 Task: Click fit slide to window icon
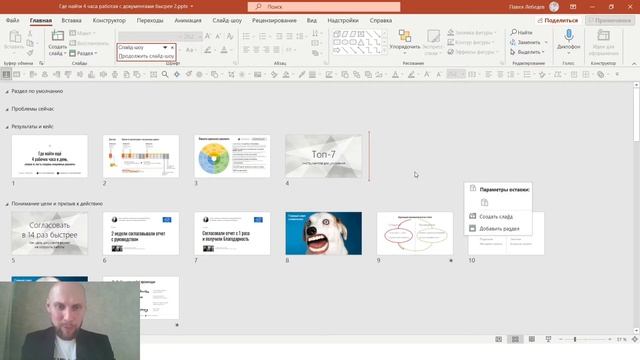click(x=634, y=339)
